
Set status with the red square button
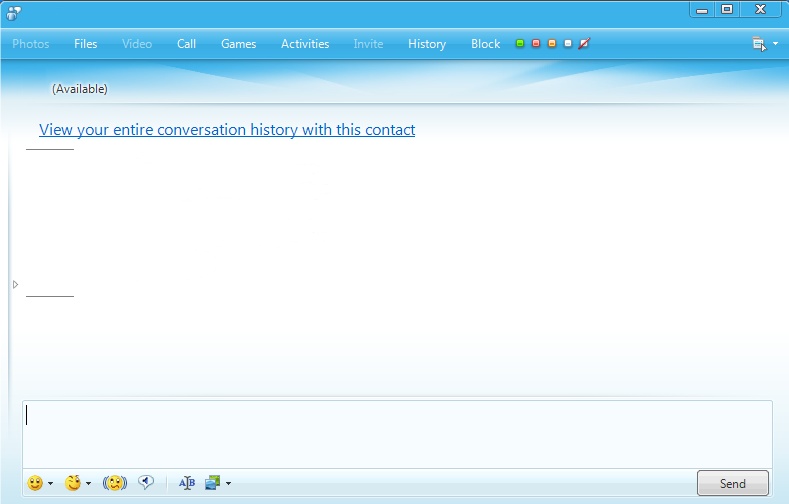click(x=536, y=44)
